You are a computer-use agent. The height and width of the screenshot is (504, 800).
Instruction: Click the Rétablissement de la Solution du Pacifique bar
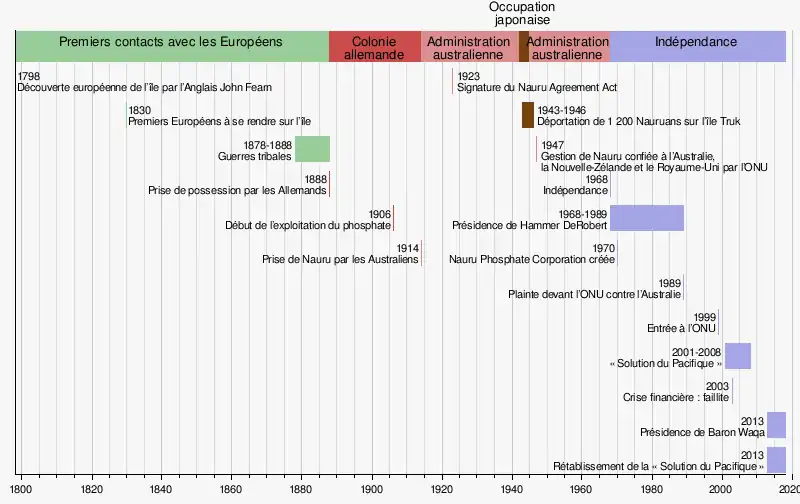click(776, 459)
